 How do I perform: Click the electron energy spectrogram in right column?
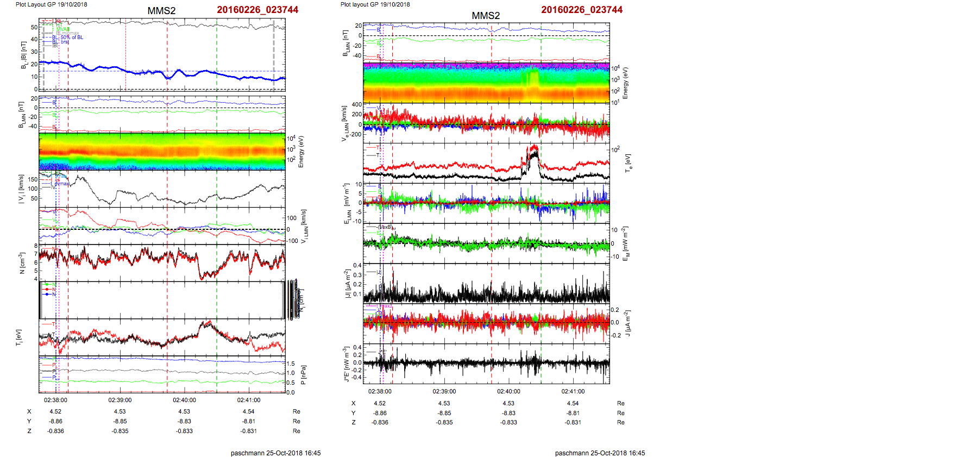[x=486, y=83]
